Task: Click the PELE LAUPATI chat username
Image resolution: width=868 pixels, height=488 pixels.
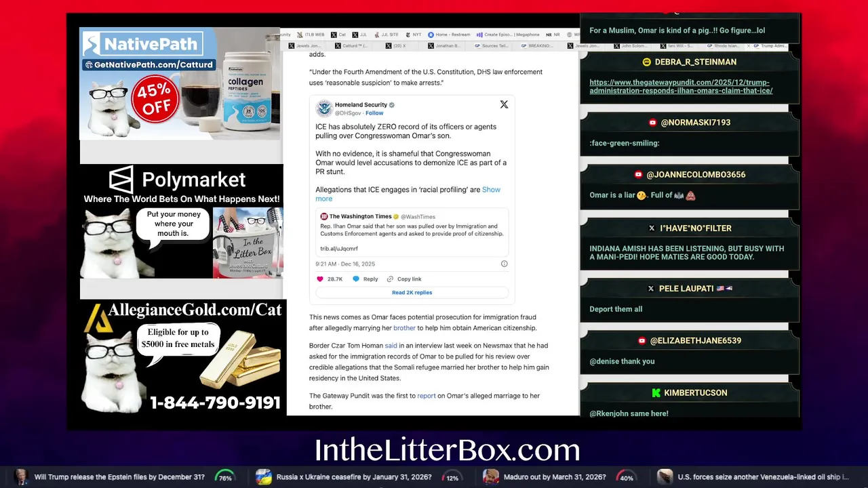Action: click(x=686, y=289)
